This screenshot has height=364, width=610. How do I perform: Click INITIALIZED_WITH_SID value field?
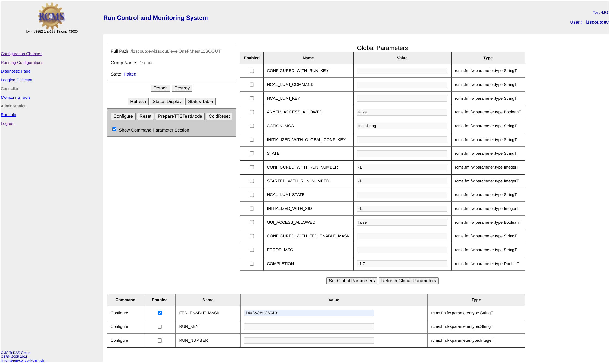402,209
